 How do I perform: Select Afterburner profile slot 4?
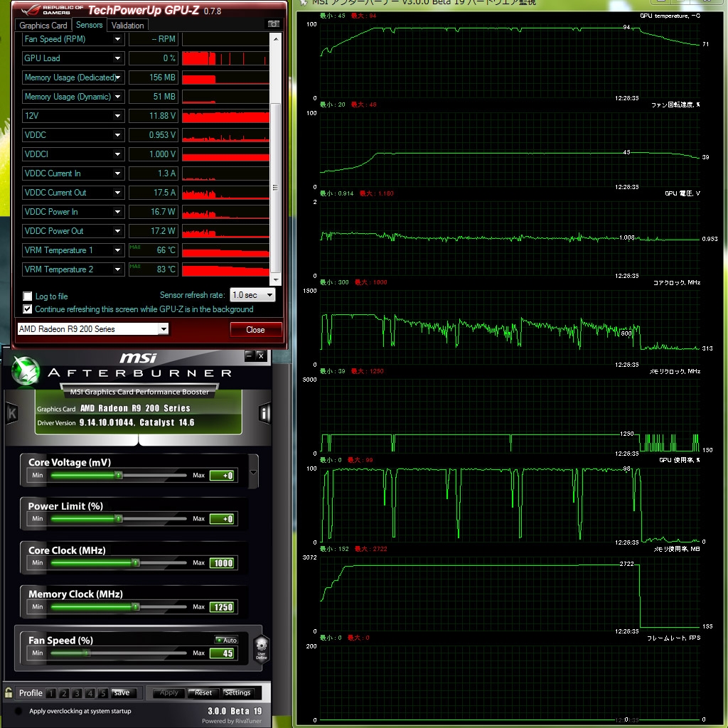click(90, 693)
